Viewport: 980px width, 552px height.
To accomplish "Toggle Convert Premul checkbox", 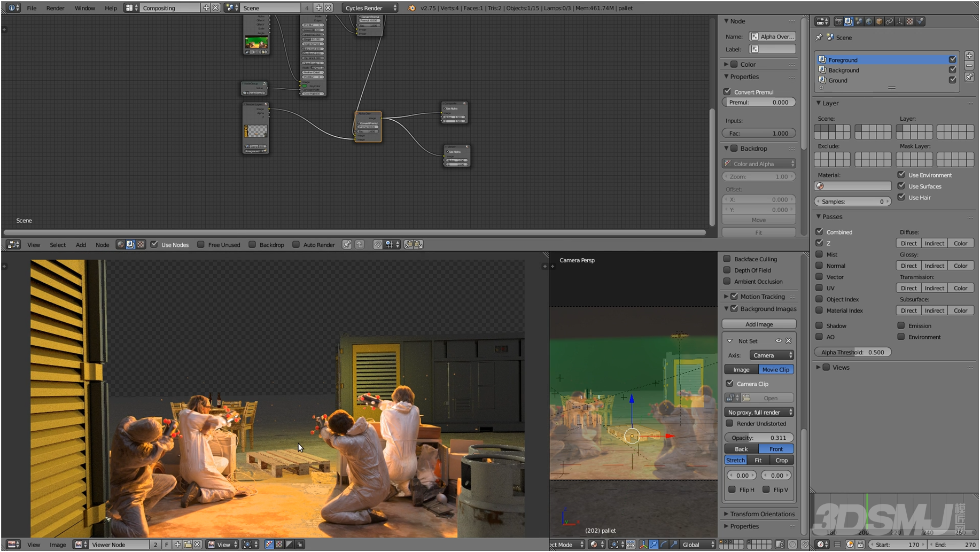I will (x=727, y=92).
